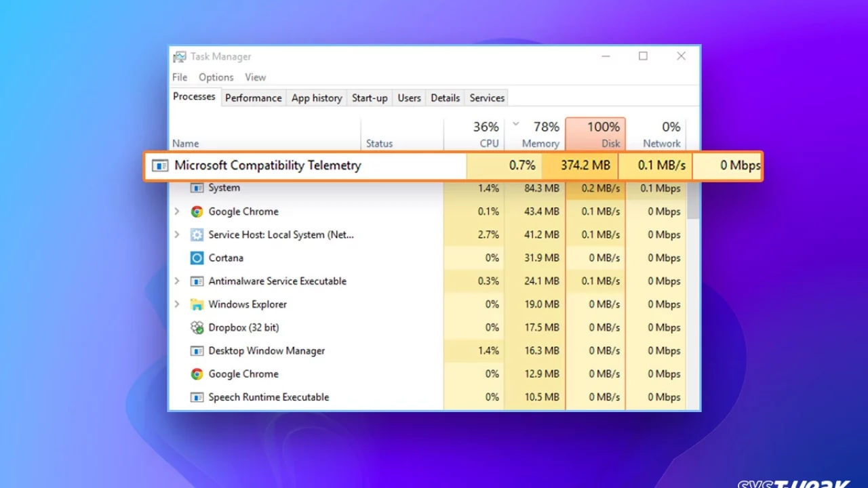This screenshot has width=868, height=488.
Task: Click the first Google Chrome process icon
Action: pos(197,211)
